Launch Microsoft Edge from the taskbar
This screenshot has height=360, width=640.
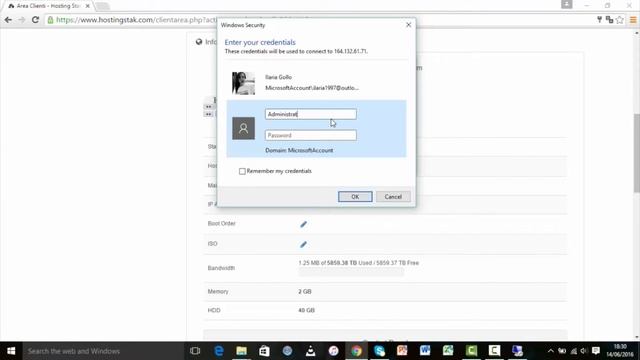click(x=219, y=351)
